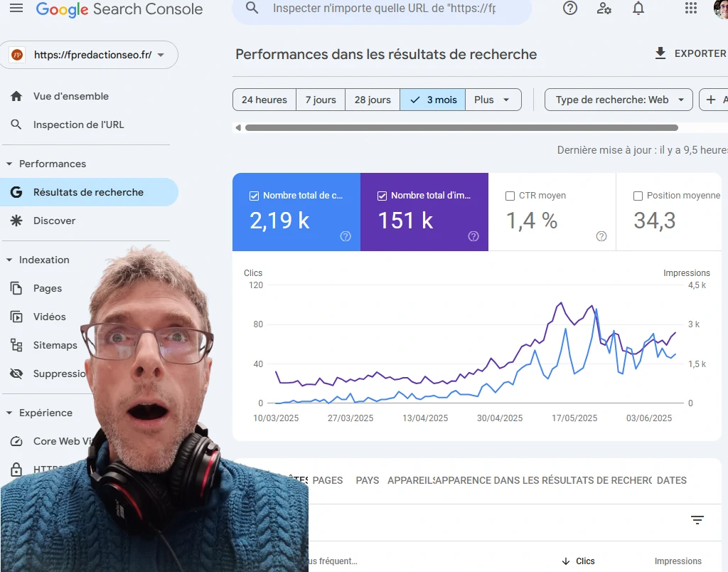Collapse the Indexation section
728x572 pixels.
[9, 260]
